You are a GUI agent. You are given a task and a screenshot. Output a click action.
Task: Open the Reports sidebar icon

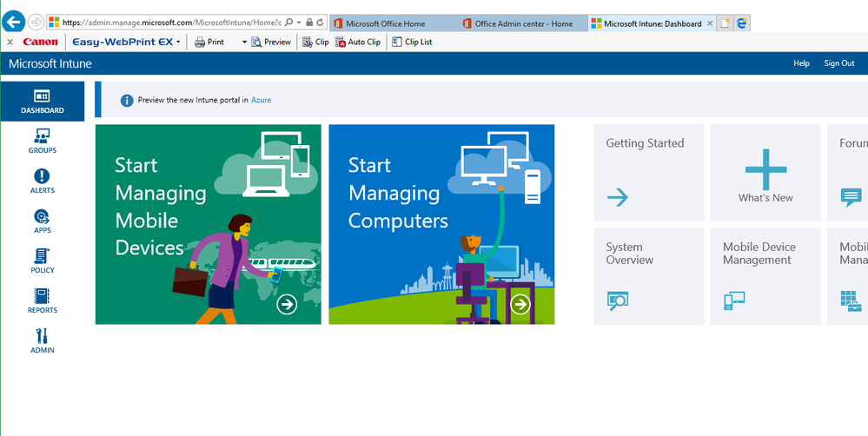click(42, 296)
